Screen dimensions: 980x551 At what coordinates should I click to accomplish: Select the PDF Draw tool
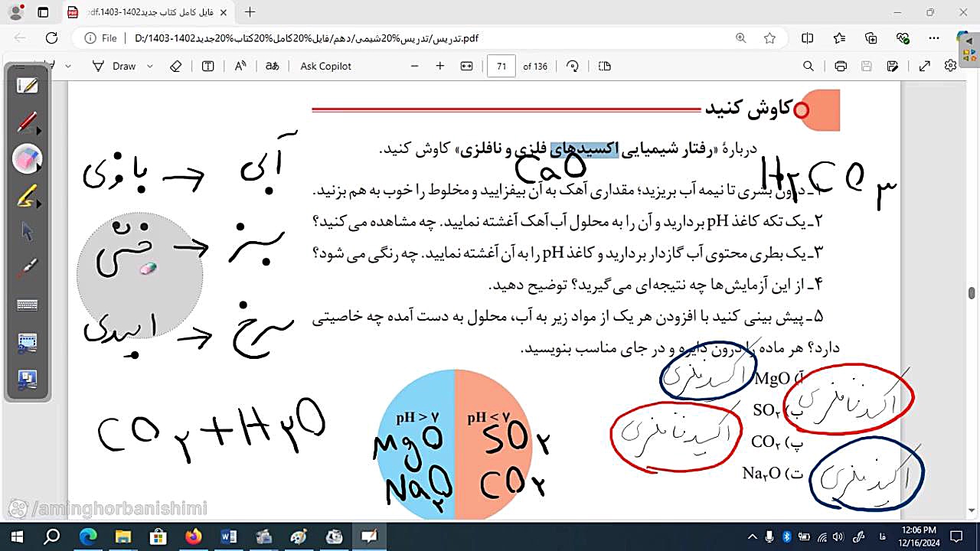tap(113, 67)
